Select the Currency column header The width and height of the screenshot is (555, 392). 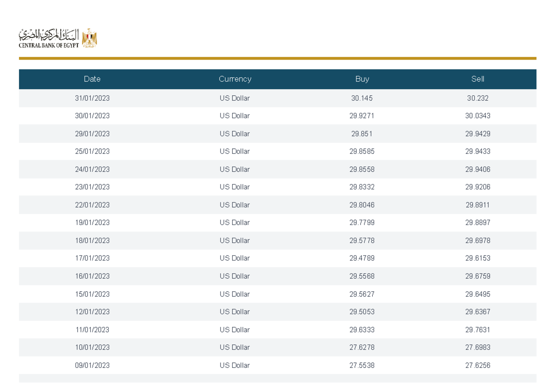coord(235,79)
